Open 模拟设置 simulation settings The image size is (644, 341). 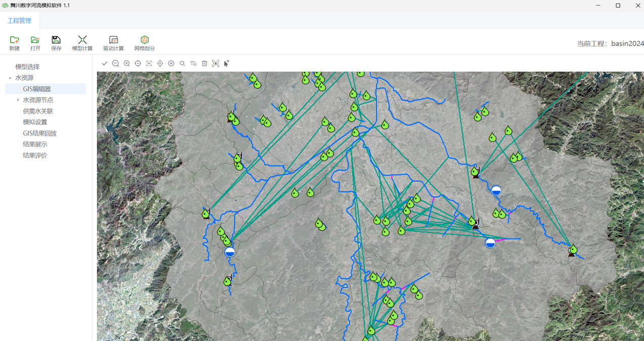click(35, 122)
